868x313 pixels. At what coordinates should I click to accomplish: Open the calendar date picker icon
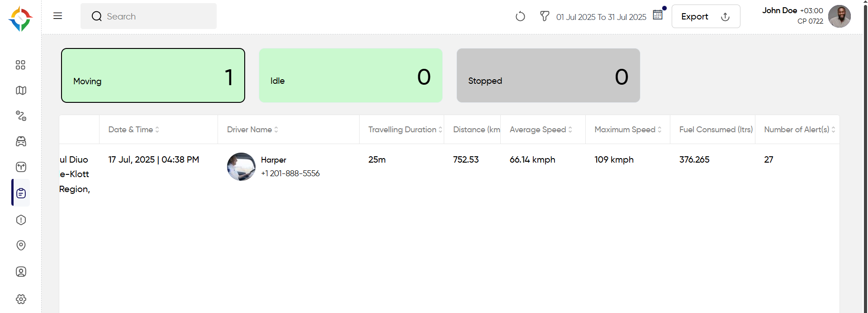pyautogui.click(x=658, y=14)
